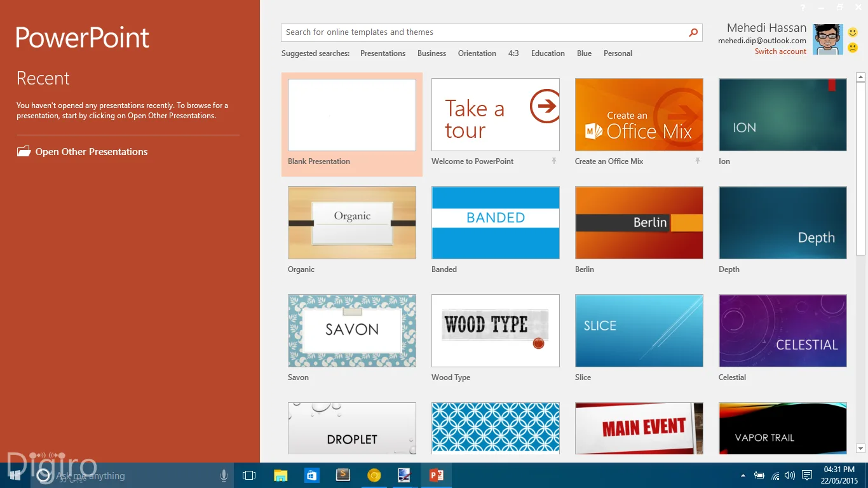Click Mehedi Hassan's profile picture
Screen dimensions: 868x488
point(828,39)
